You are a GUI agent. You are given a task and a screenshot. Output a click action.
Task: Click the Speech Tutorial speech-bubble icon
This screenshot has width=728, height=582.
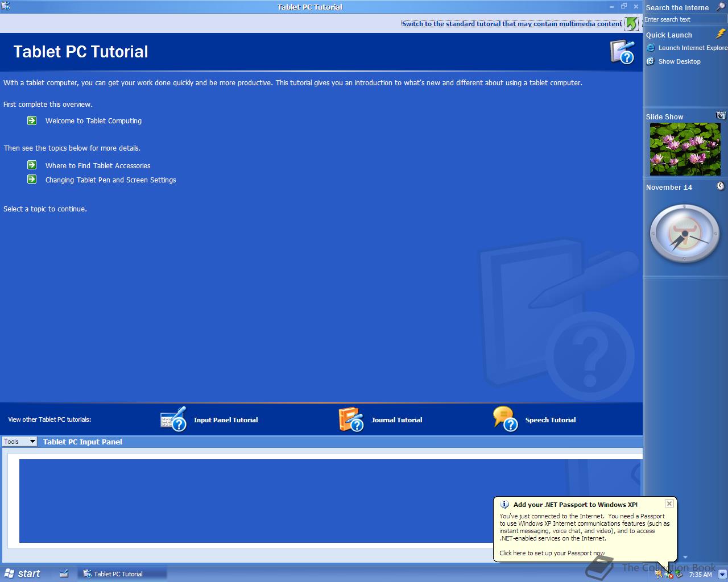click(505, 419)
